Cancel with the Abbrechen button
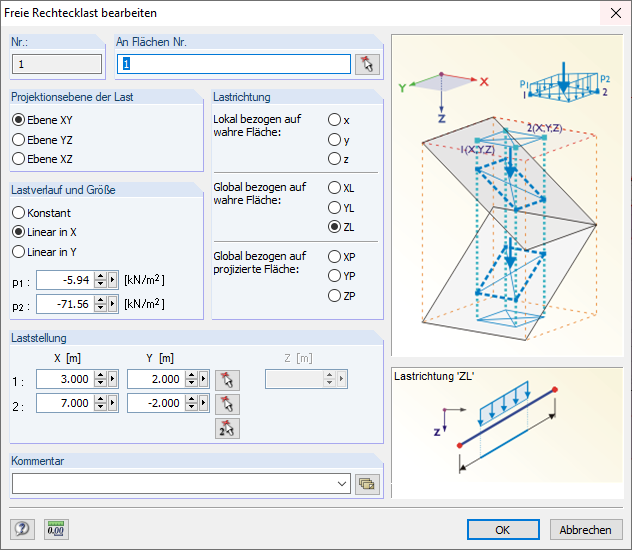Viewport: 632px width, 550px height. click(x=586, y=529)
